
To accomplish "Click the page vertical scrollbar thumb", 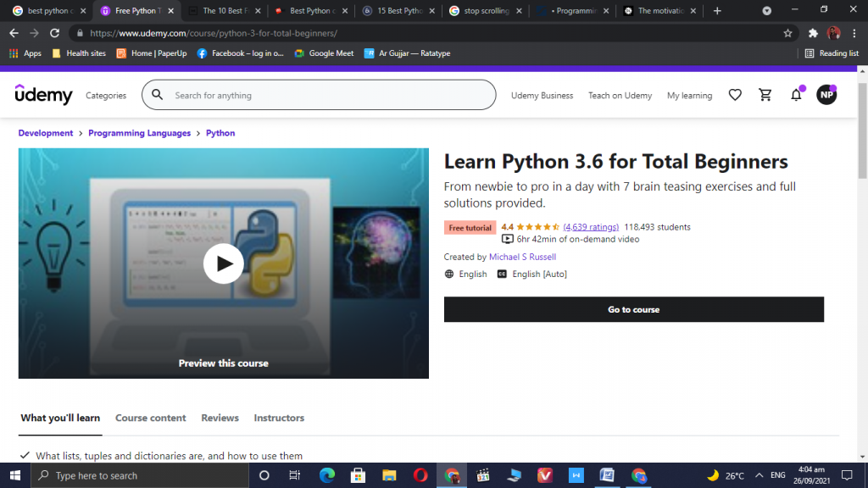I will tap(862, 130).
